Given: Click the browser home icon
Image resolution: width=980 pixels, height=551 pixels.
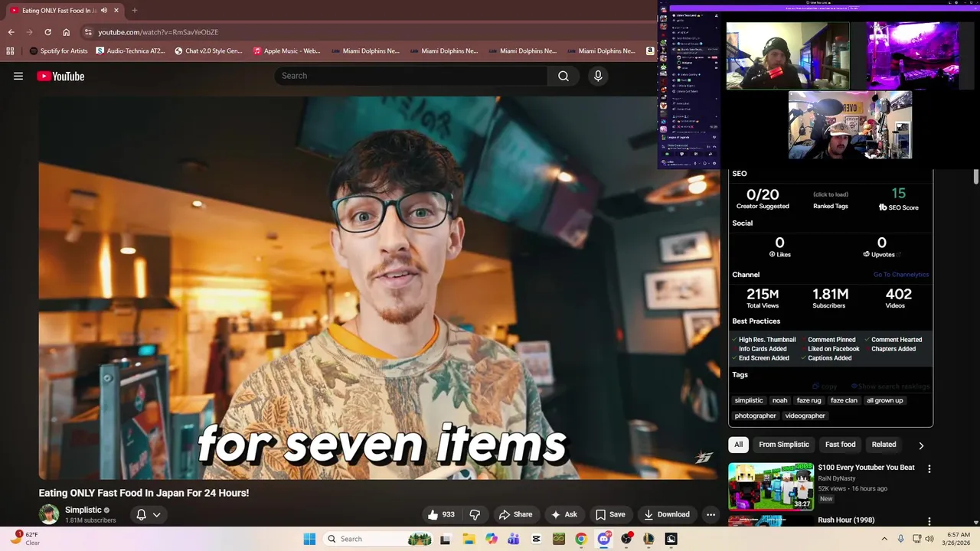Looking at the screenshot, I should coord(67,32).
